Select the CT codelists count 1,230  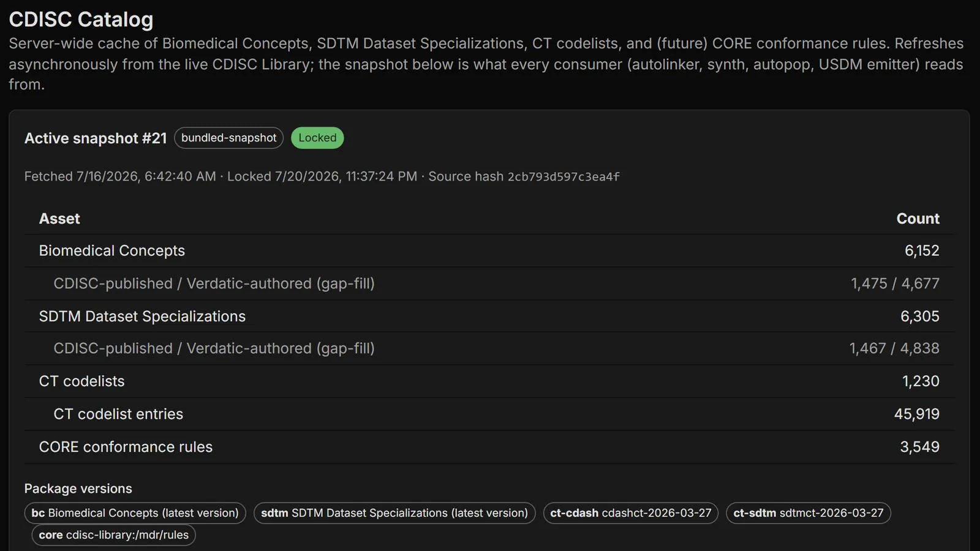point(921,381)
